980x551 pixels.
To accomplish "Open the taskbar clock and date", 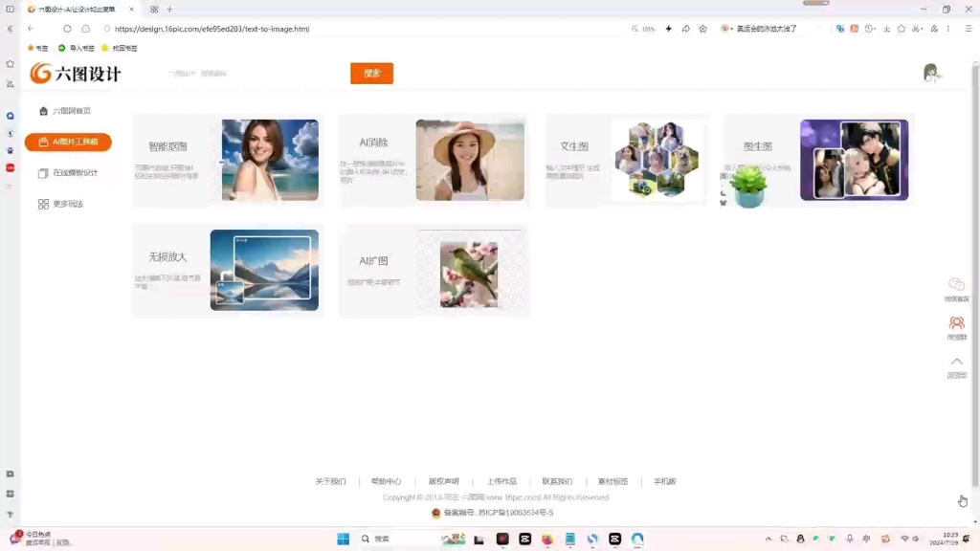I will 944,540.
